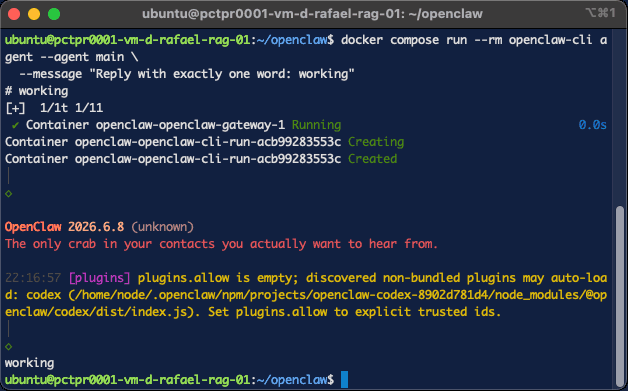This screenshot has width=628, height=391.
Task: Click the green fullscreen window button
Action: tap(54, 14)
